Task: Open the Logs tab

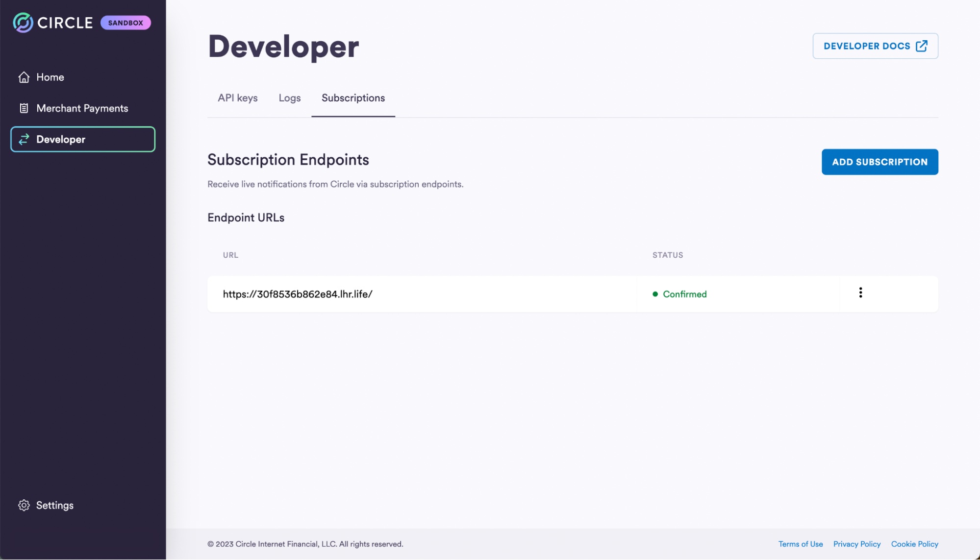Action: (290, 98)
